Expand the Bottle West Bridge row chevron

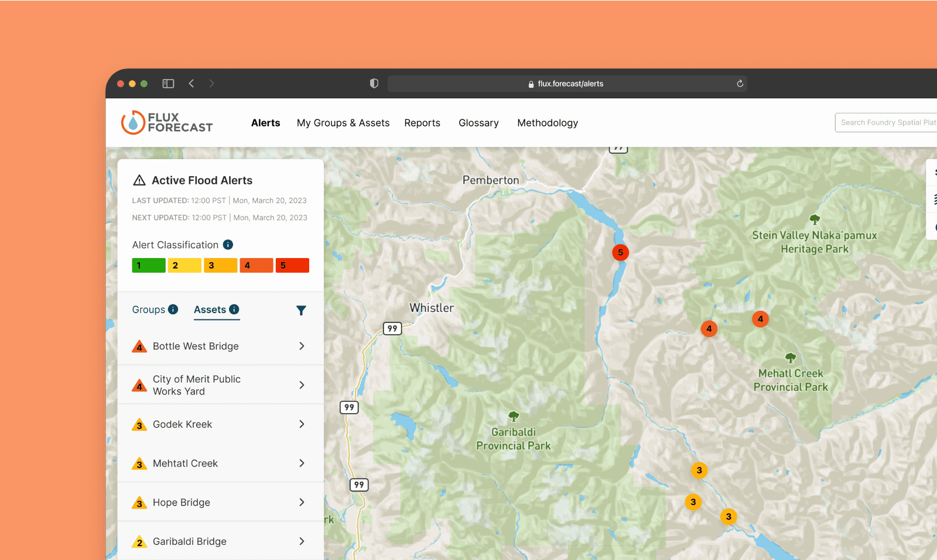[302, 346]
